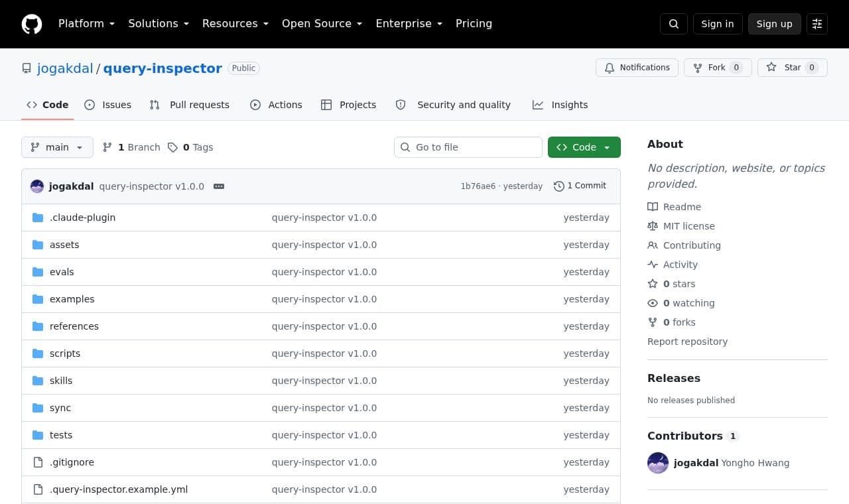The image size is (849, 504).
Task: Open Pricing link in header
Action: tap(474, 24)
